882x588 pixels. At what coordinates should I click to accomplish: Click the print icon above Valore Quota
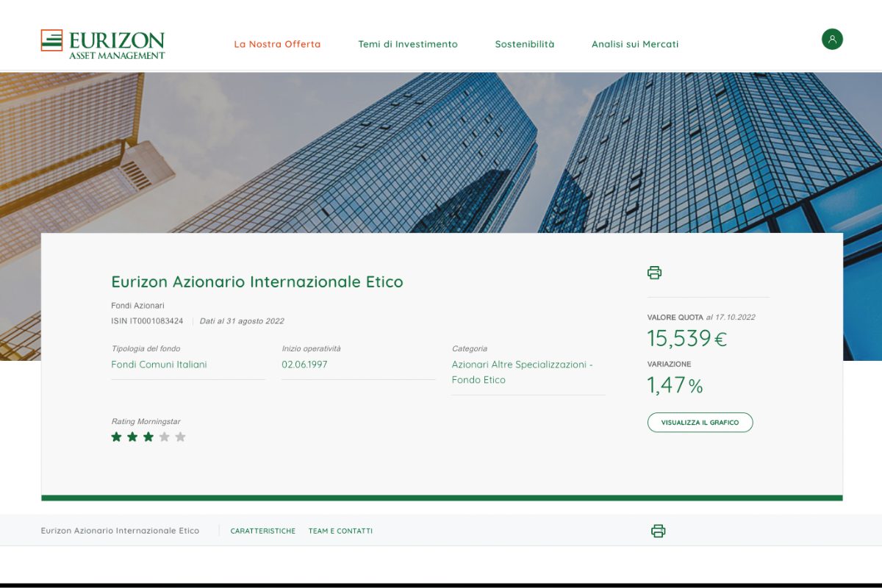point(654,273)
